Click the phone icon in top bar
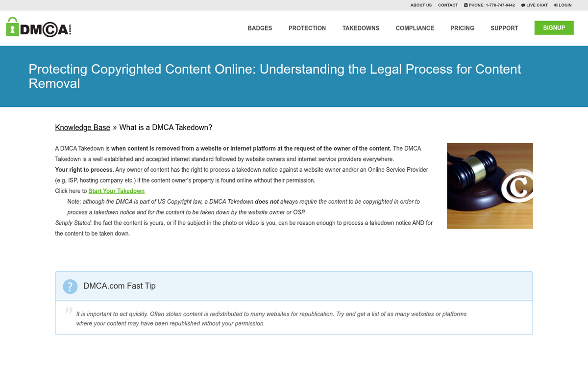This screenshot has width=588, height=368. click(465, 5)
